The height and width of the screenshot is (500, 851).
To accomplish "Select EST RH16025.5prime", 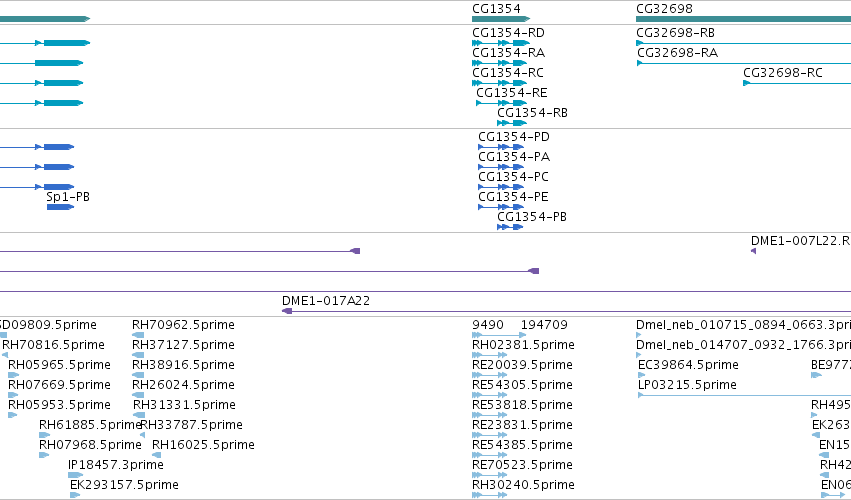I will tap(204, 445).
